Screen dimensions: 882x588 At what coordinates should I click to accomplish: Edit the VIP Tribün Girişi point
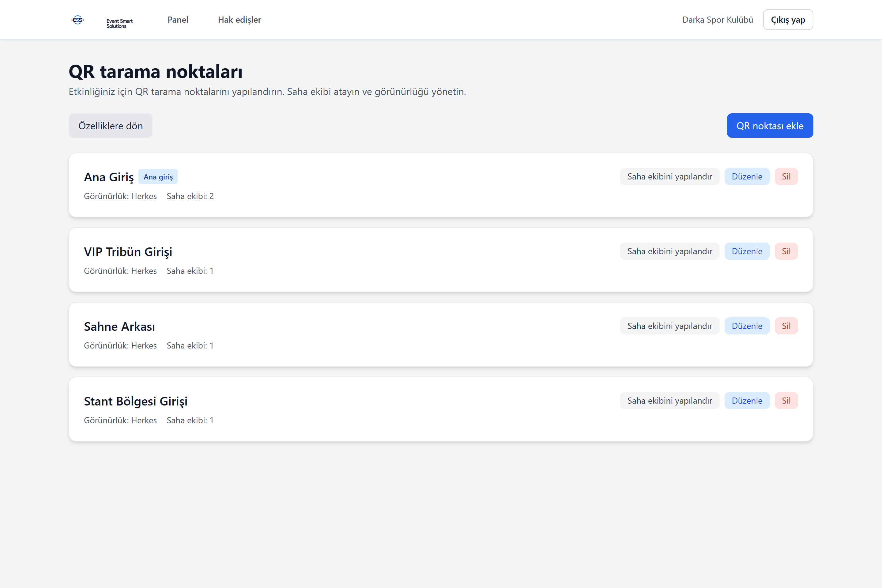click(x=747, y=251)
